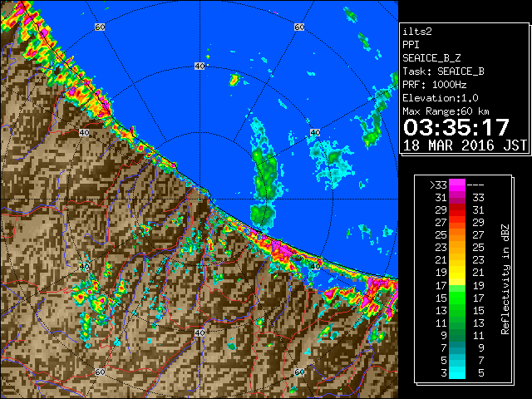Screen dimensions: 532x399
Task: Click the magenta >33 dBZ legend color band
Action: (456, 185)
